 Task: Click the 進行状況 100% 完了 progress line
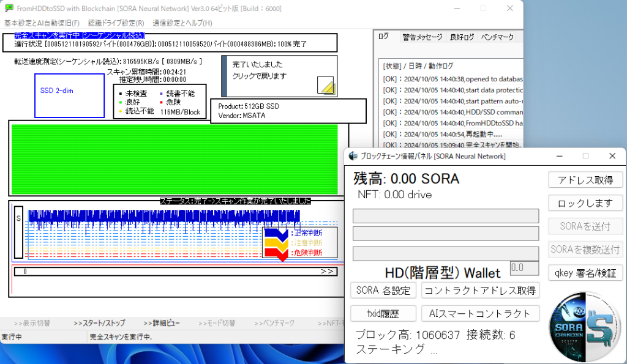tap(160, 44)
